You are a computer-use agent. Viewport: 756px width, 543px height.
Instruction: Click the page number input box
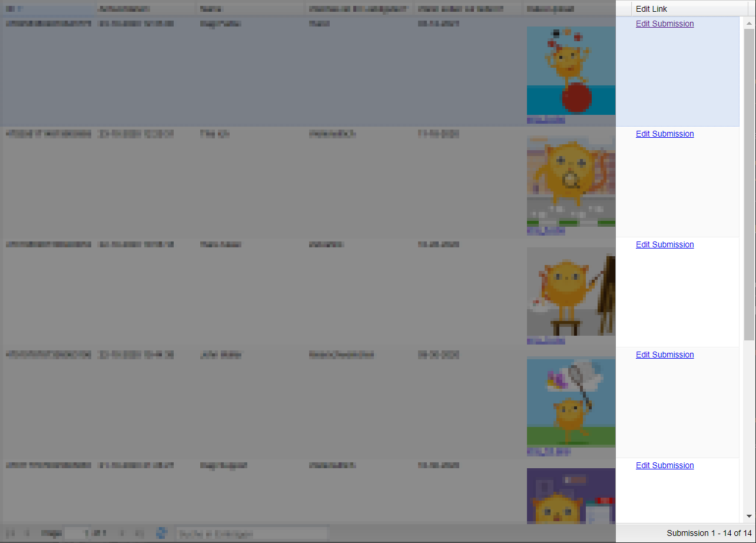(x=76, y=534)
